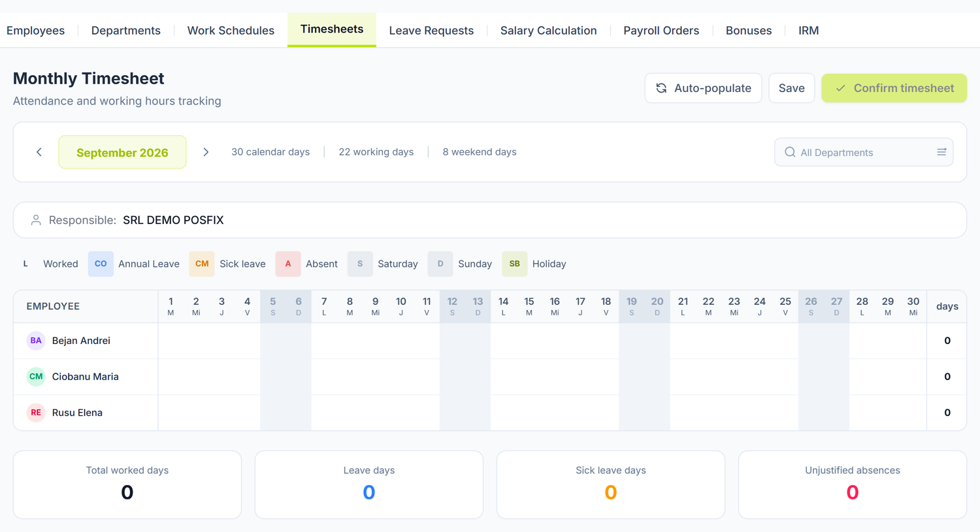Select the CM Sick leave legend badge

202,264
